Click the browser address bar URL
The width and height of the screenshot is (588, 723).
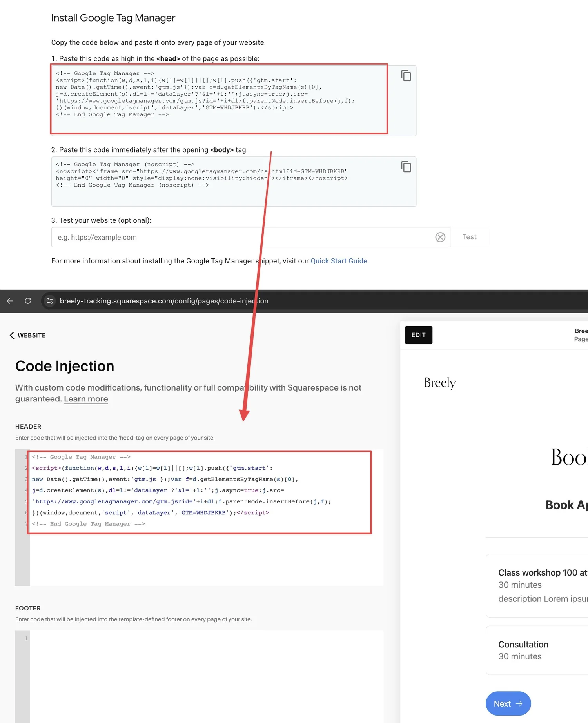164,301
